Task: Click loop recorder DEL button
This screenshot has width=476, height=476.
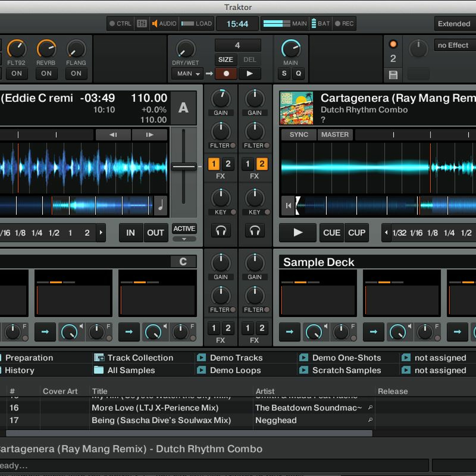Action: pos(250,60)
